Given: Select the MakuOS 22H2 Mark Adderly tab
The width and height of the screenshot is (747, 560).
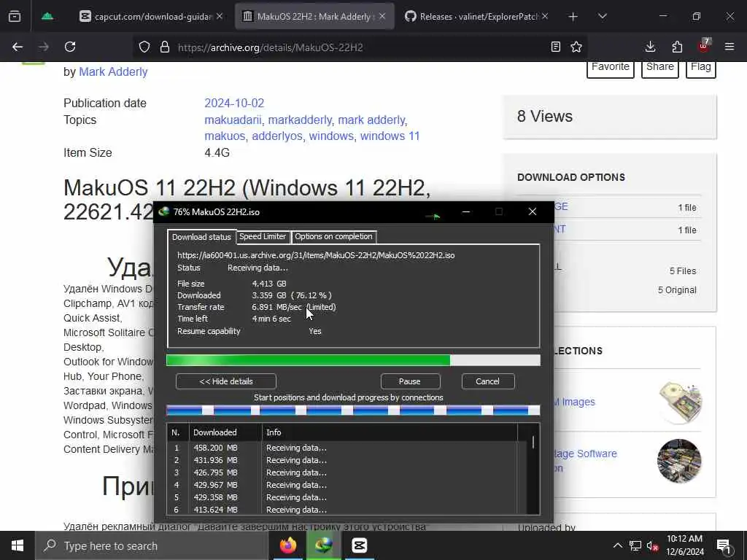Looking at the screenshot, I should click(x=314, y=17).
